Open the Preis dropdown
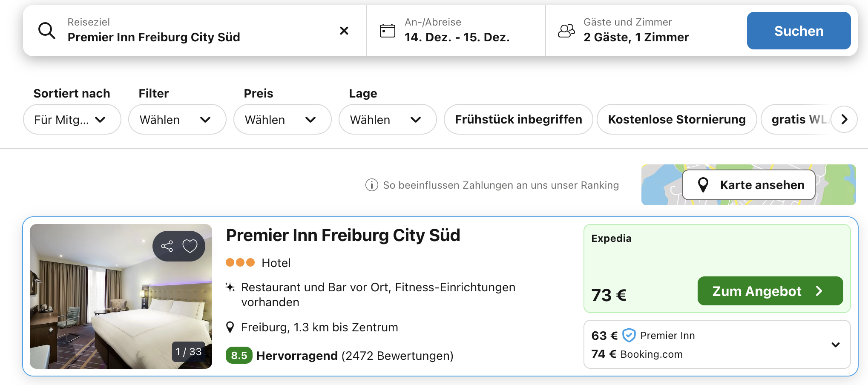Viewport: 868px width, 385px height. pyautogui.click(x=282, y=120)
